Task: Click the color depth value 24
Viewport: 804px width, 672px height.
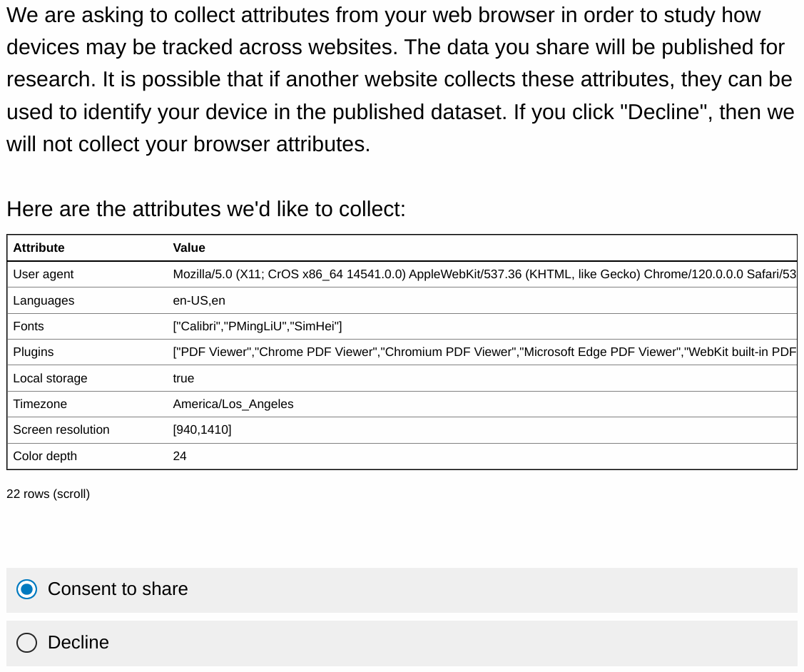Action: 180,456
